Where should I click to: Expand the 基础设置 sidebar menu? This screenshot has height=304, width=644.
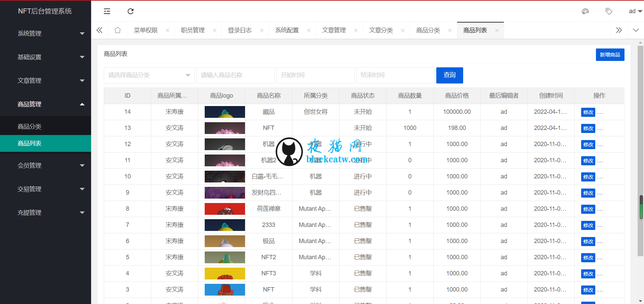pyautogui.click(x=45, y=57)
